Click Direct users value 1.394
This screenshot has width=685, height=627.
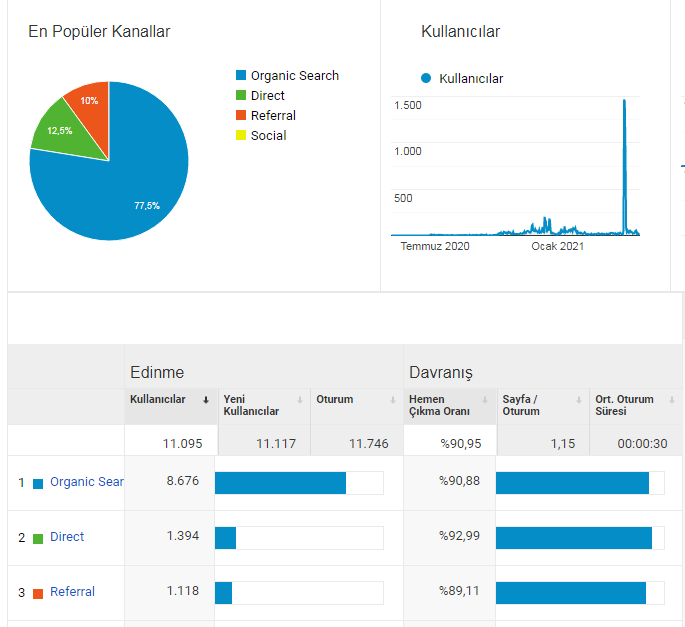click(183, 536)
